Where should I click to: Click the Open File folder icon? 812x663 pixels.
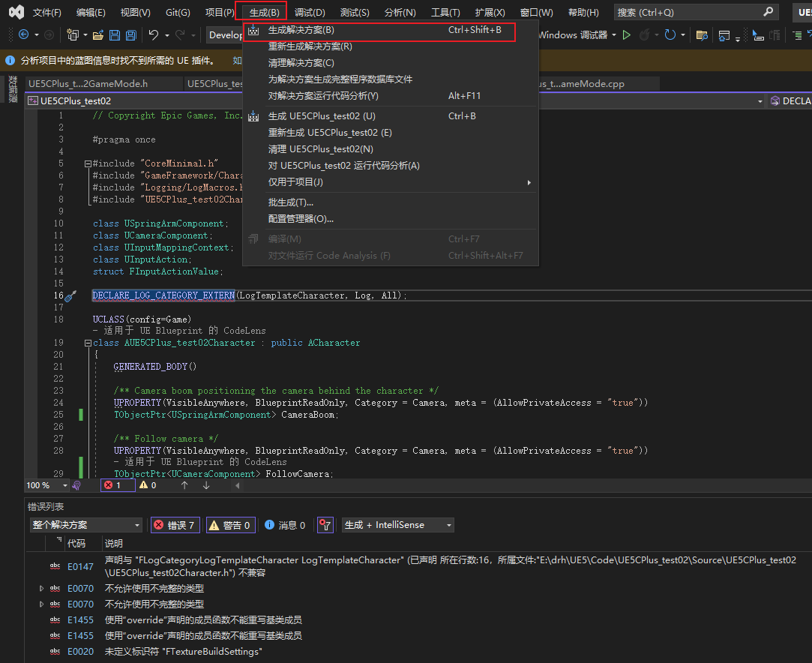(x=98, y=35)
